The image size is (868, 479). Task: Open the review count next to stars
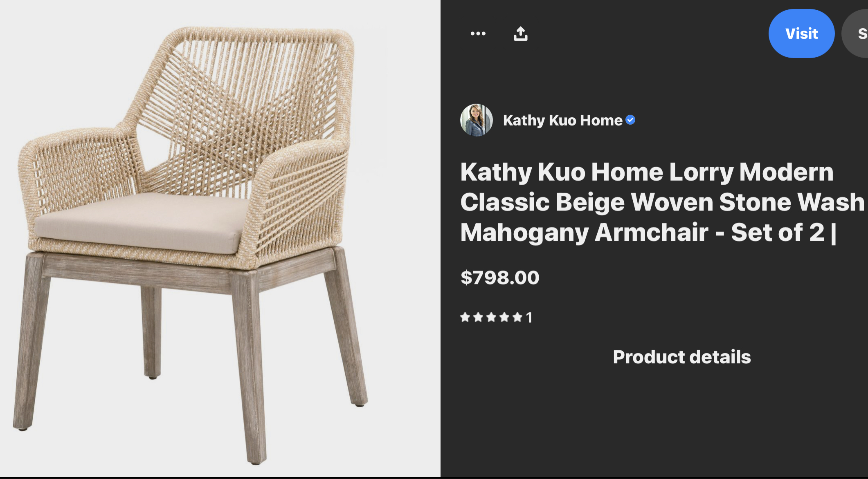529,318
